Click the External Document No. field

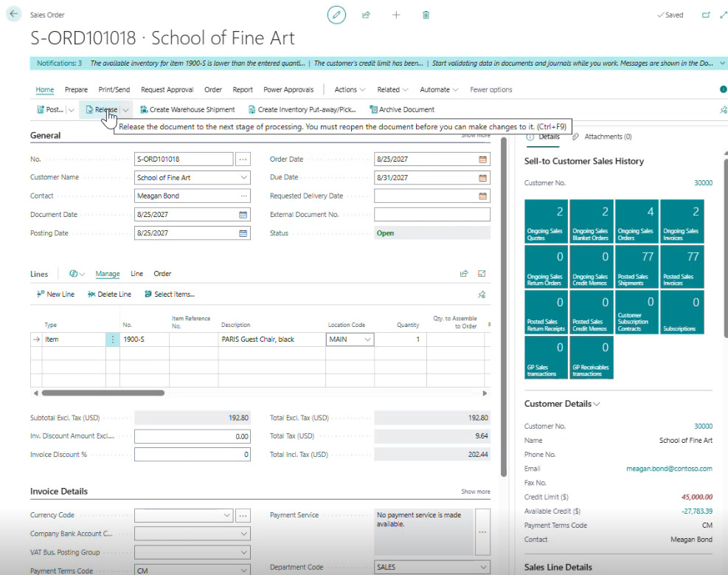[x=431, y=215]
